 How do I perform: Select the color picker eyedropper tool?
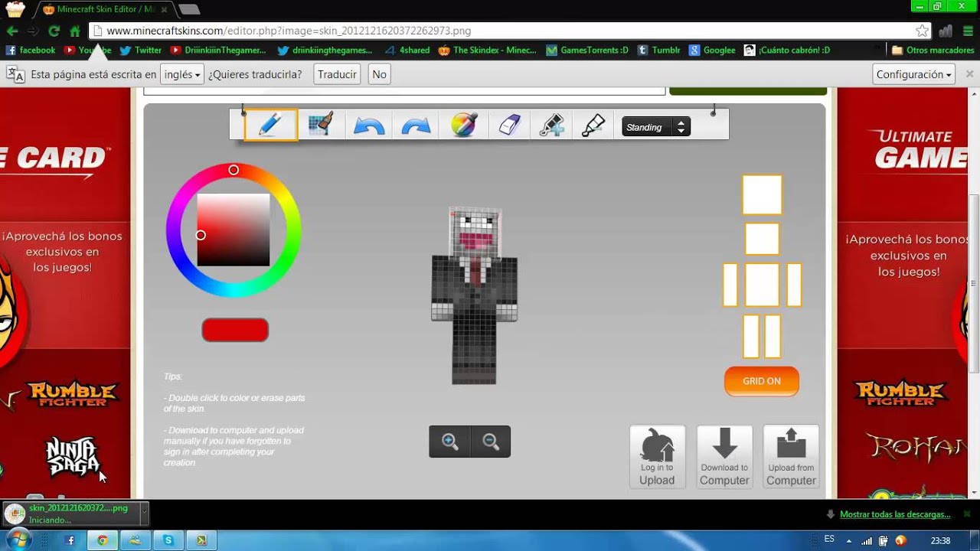click(x=593, y=125)
